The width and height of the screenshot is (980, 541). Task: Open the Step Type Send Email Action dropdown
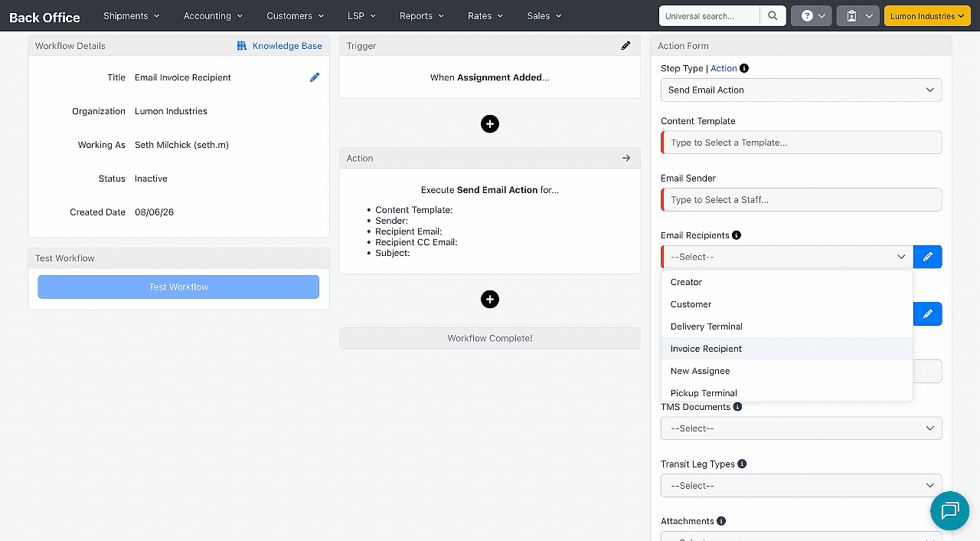click(802, 90)
